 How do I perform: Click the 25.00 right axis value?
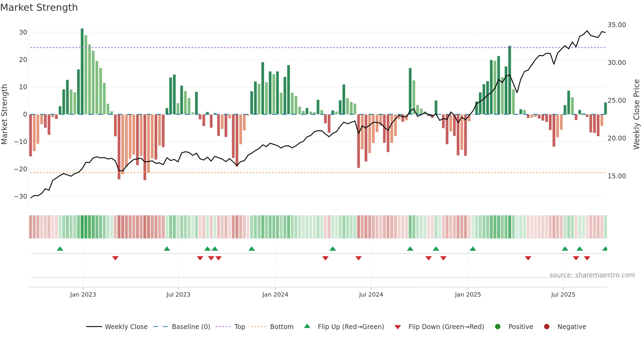(x=617, y=101)
